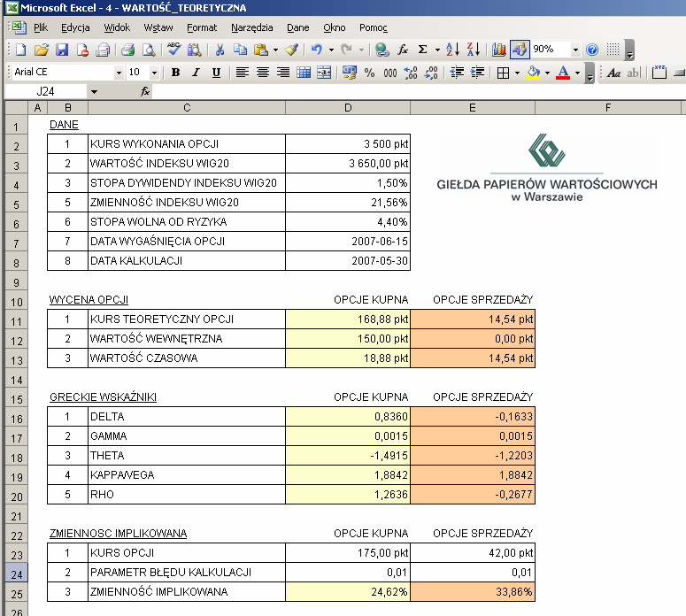Align cell text right
This screenshot has width=686, height=616.
(x=283, y=73)
